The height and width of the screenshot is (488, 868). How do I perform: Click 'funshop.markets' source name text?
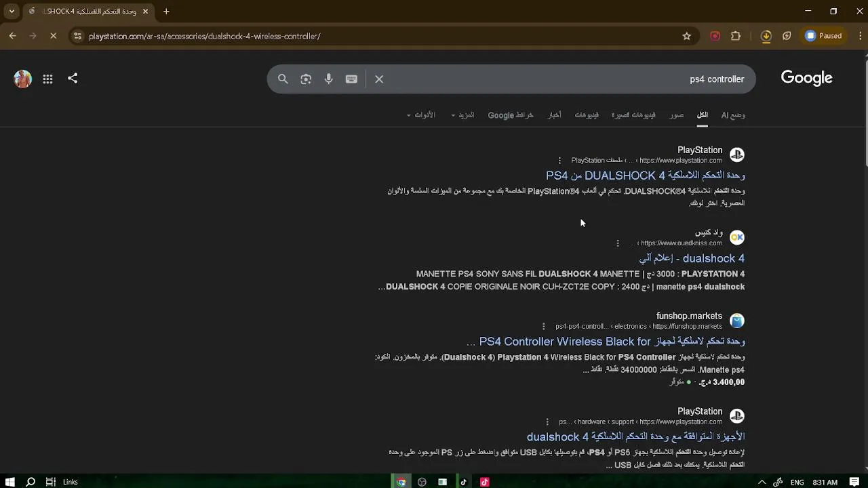click(x=689, y=316)
